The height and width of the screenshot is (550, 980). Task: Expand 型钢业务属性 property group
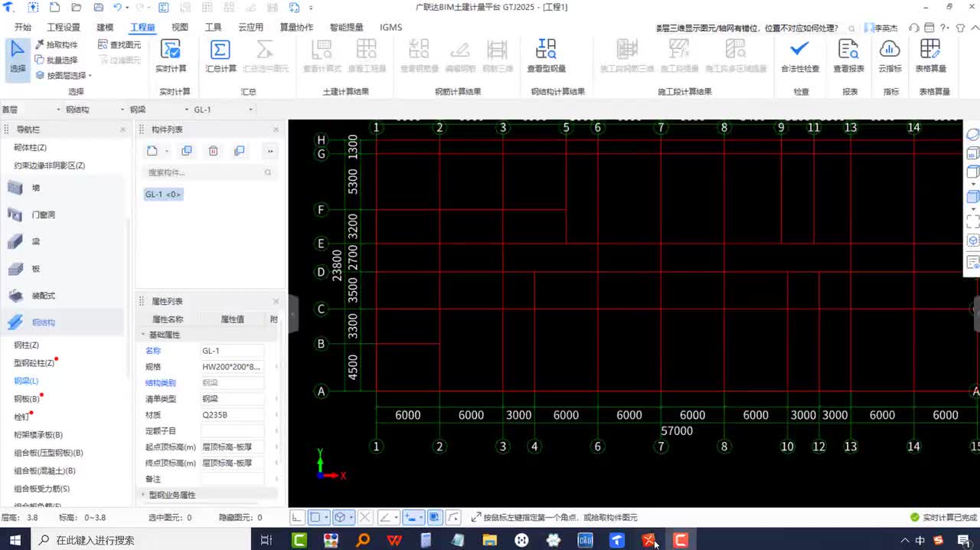tap(143, 495)
